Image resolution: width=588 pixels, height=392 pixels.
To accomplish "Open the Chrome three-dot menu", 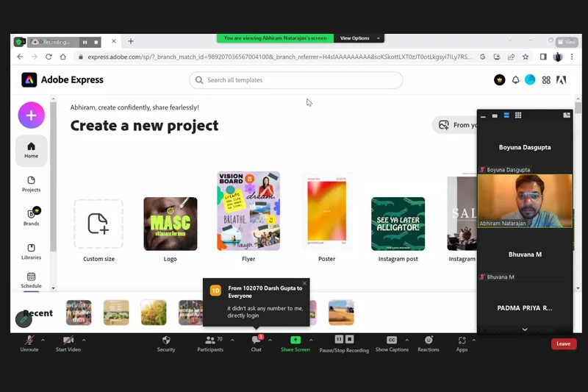I will tap(572, 57).
